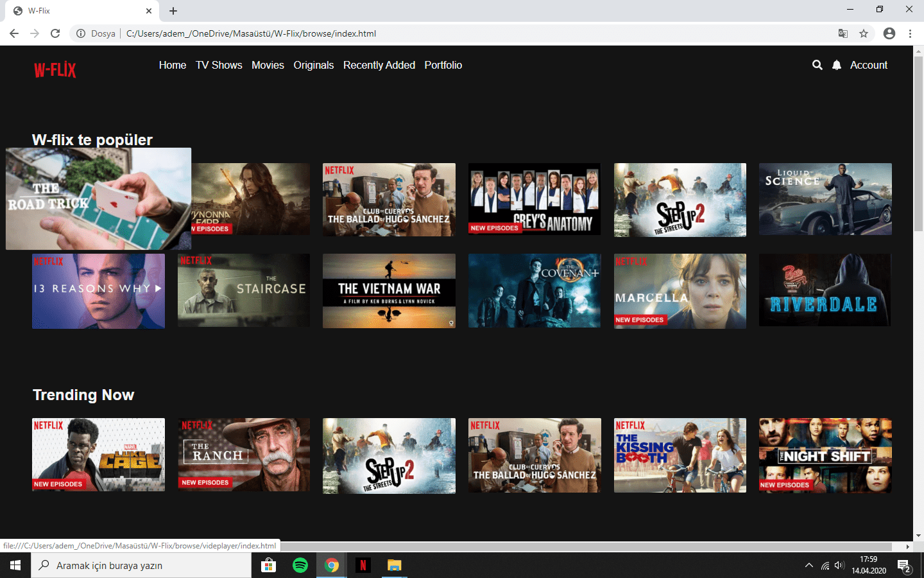Open The Ranch thumbnail
The height and width of the screenshot is (578, 924).
click(244, 455)
